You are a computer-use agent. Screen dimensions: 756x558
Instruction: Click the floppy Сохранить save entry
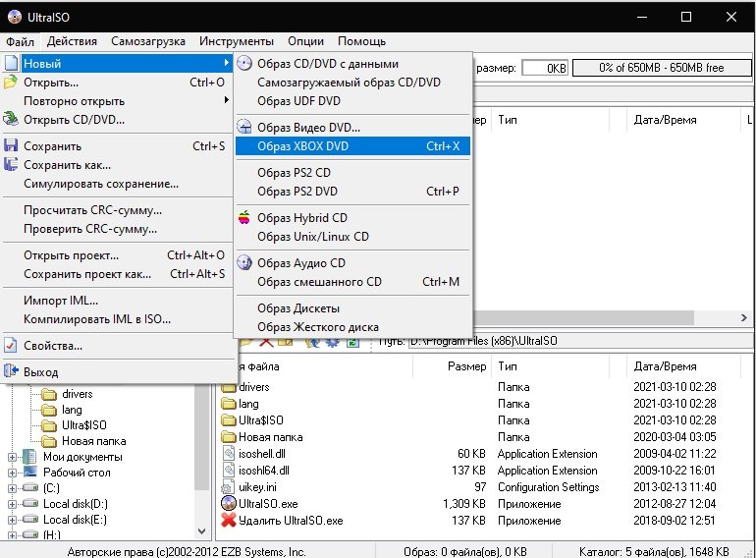(x=118, y=146)
